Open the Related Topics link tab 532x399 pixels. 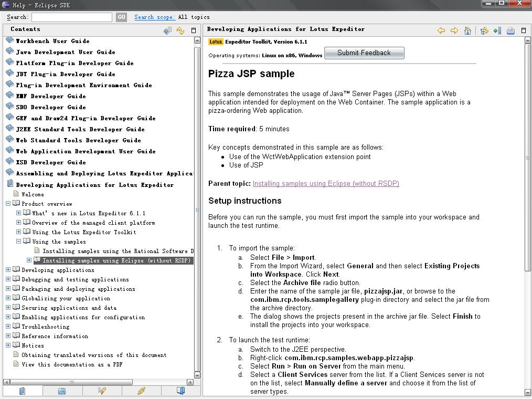pyautogui.click(x=142, y=391)
